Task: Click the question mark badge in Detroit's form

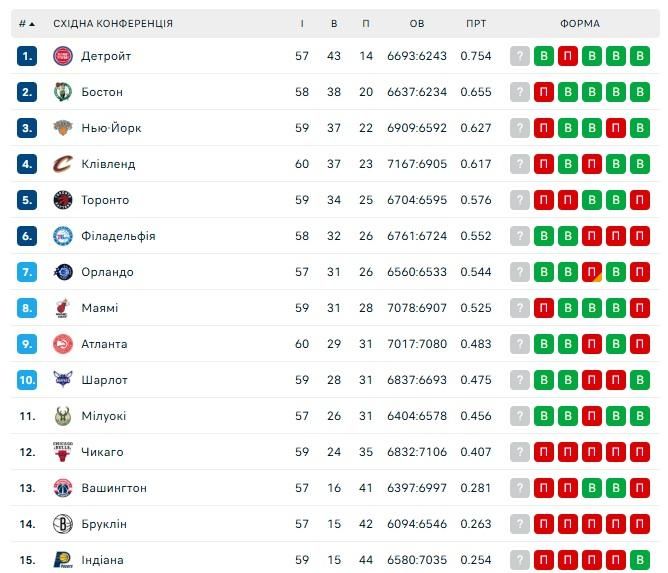Action: click(519, 56)
